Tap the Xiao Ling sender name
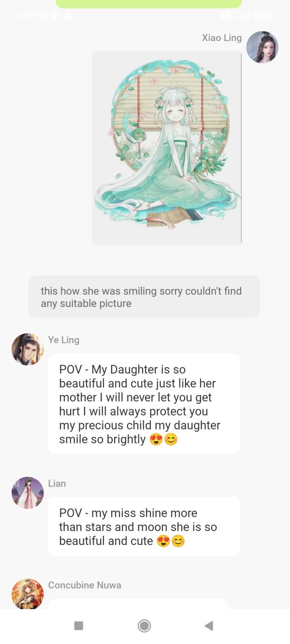 (222, 38)
